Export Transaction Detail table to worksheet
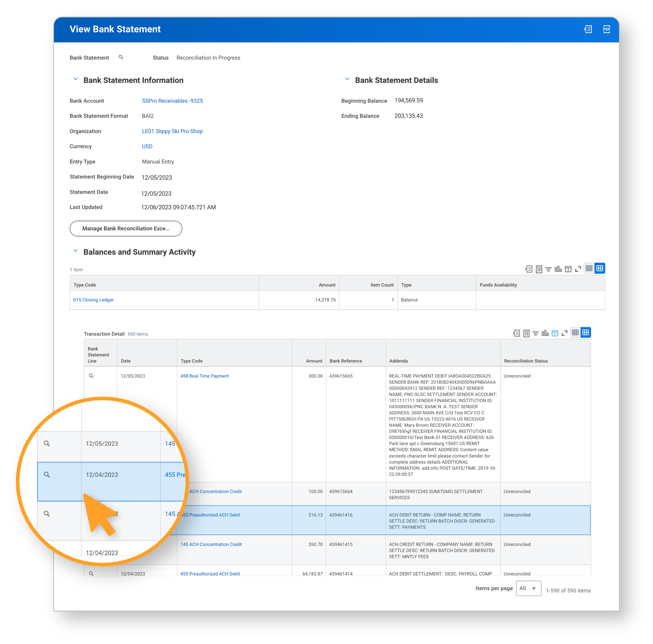Image resolution: width=653 pixels, height=644 pixels. pos(526,333)
